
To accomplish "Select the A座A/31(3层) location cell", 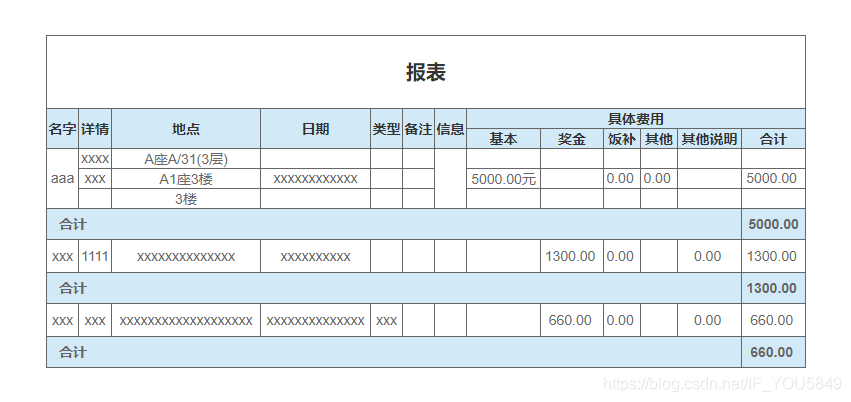I will point(186,159).
